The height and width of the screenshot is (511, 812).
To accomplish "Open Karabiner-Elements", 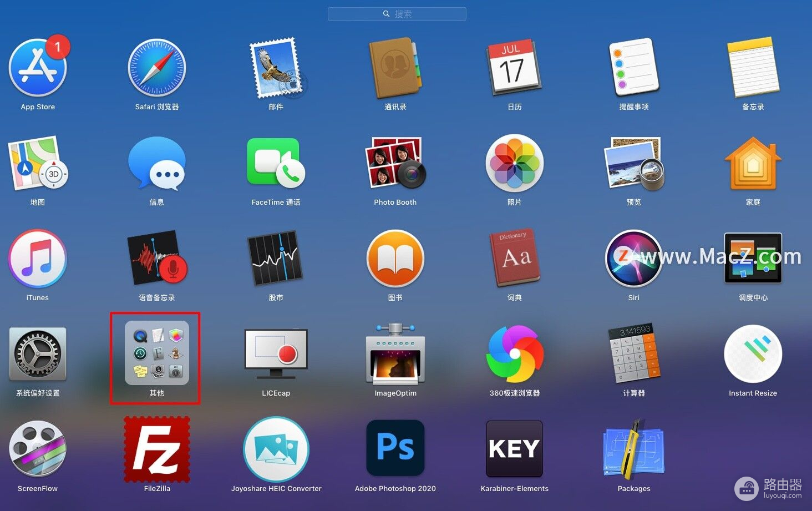I will point(515,448).
